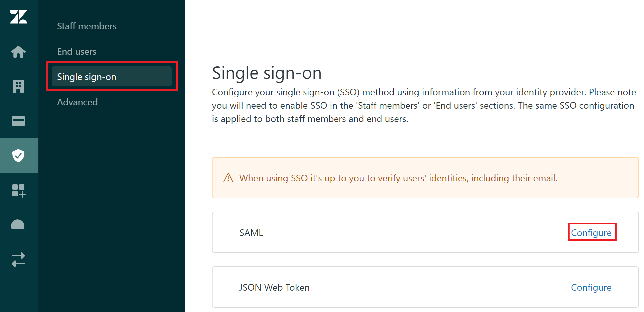Open the Billing card icon
The height and width of the screenshot is (312, 644).
(x=18, y=121)
